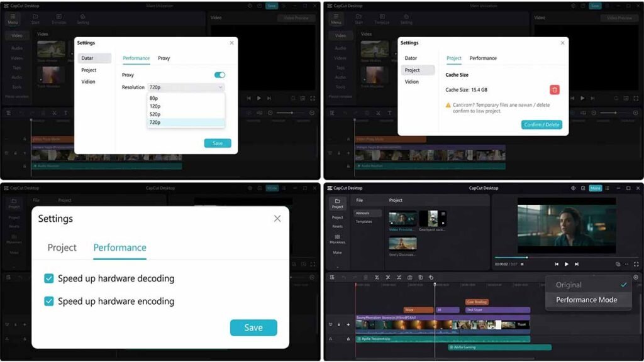Click the compare icon left of the player's dots
This screenshot has height=362, width=644.
coord(618,265)
